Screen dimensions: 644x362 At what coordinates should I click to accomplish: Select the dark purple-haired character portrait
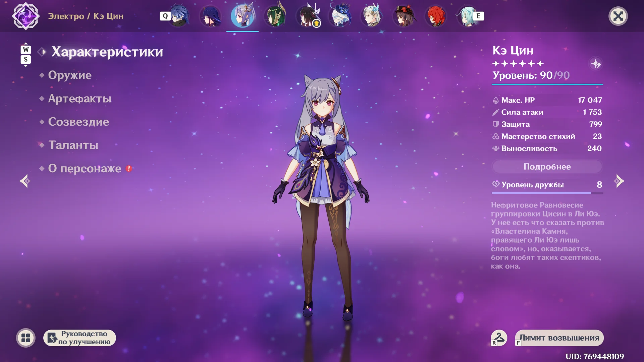point(210,16)
